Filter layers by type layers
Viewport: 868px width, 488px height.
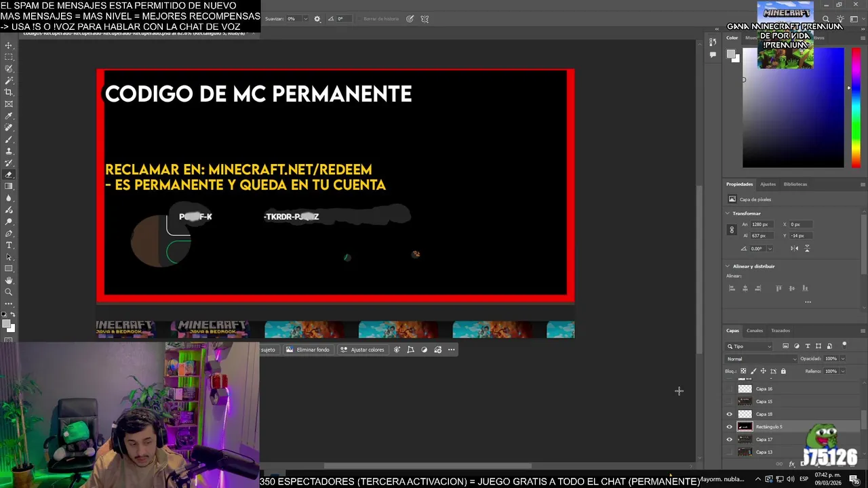tap(808, 346)
